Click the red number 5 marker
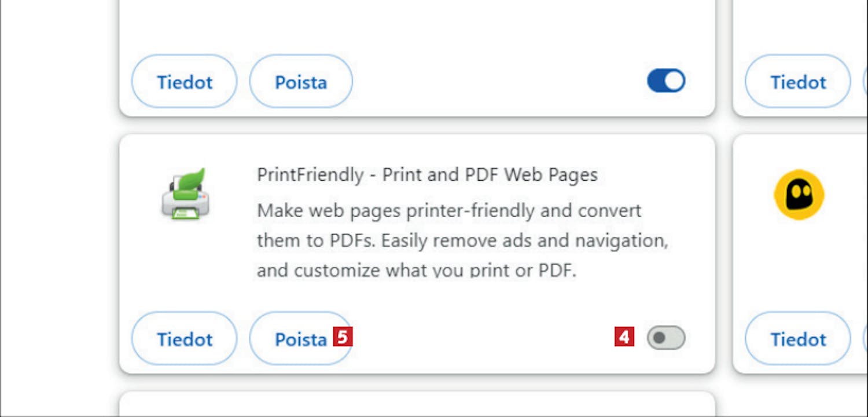 [x=343, y=336]
